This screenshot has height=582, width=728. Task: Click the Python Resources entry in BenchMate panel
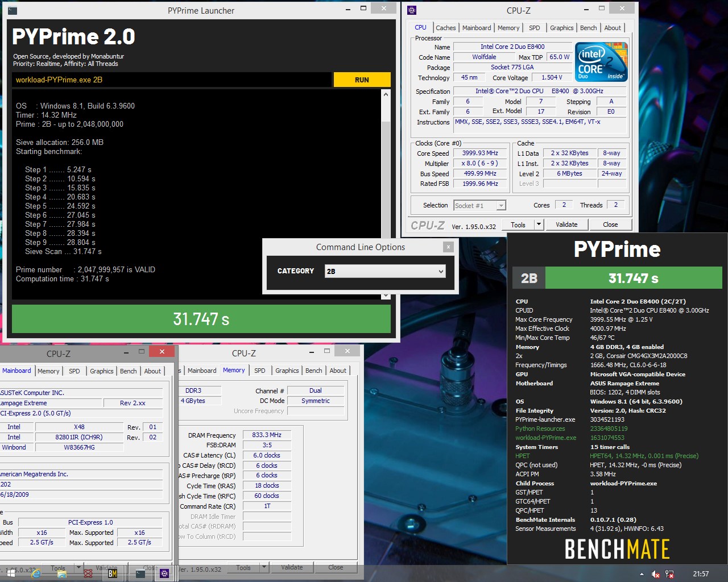(x=540, y=429)
